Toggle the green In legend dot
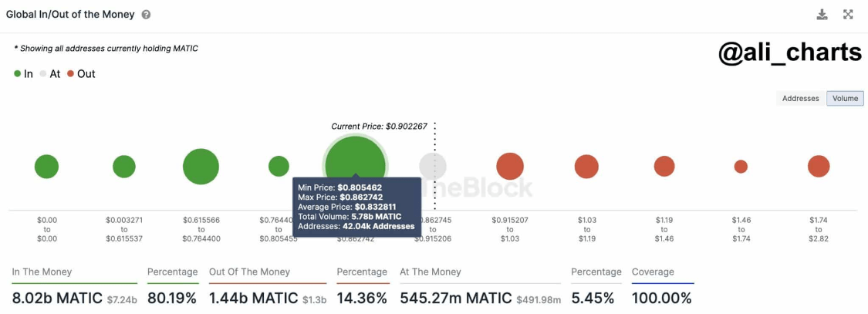Screen dimensions: 868x314 pos(18,73)
